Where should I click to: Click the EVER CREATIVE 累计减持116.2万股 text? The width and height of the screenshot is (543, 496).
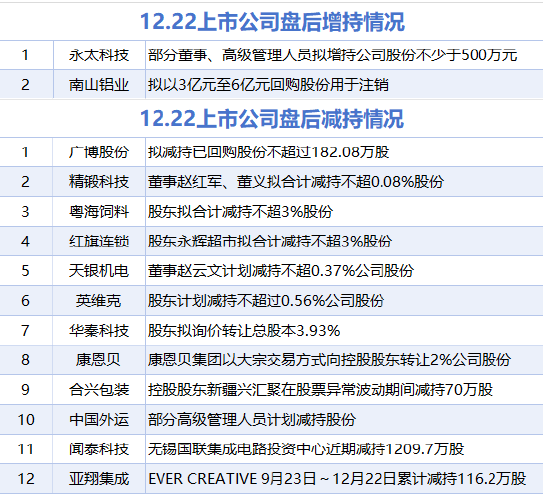coord(337,479)
